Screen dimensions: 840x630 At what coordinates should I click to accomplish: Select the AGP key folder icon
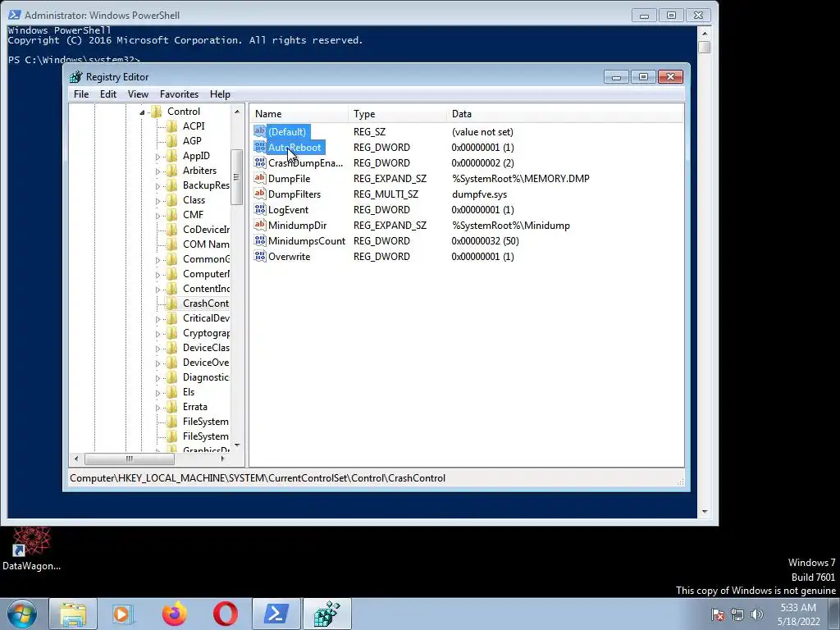click(172, 141)
